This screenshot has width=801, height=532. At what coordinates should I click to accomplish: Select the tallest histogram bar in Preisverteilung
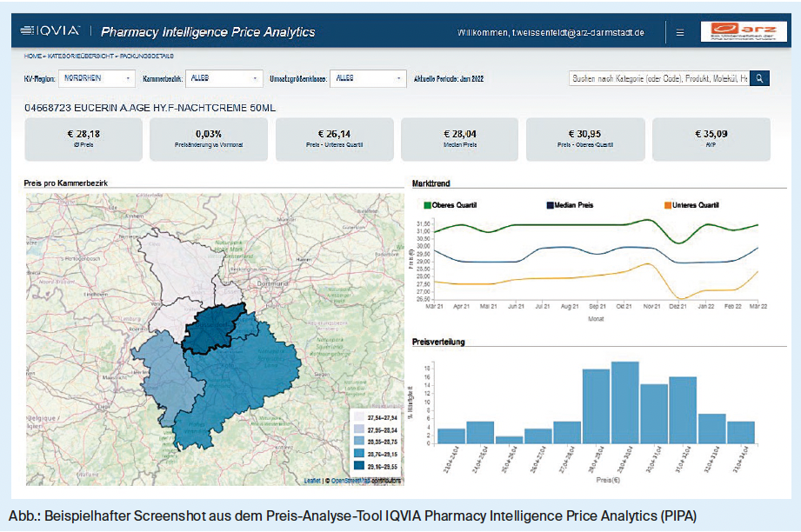(625, 402)
